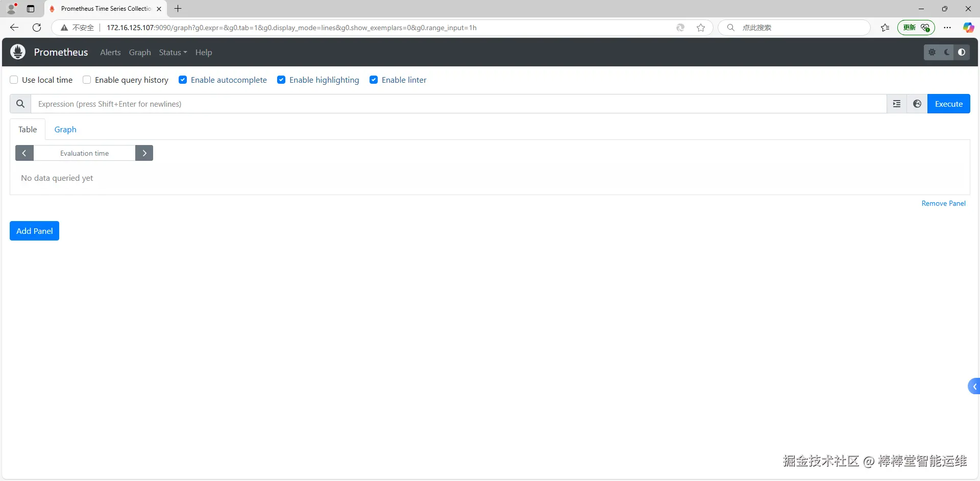Viewport: 980px width, 481px height.
Task: Enable query history checkbox
Action: coord(87,80)
